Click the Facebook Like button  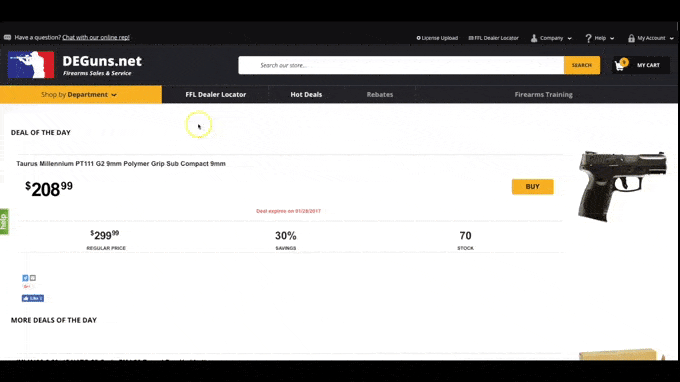tap(33, 298)
